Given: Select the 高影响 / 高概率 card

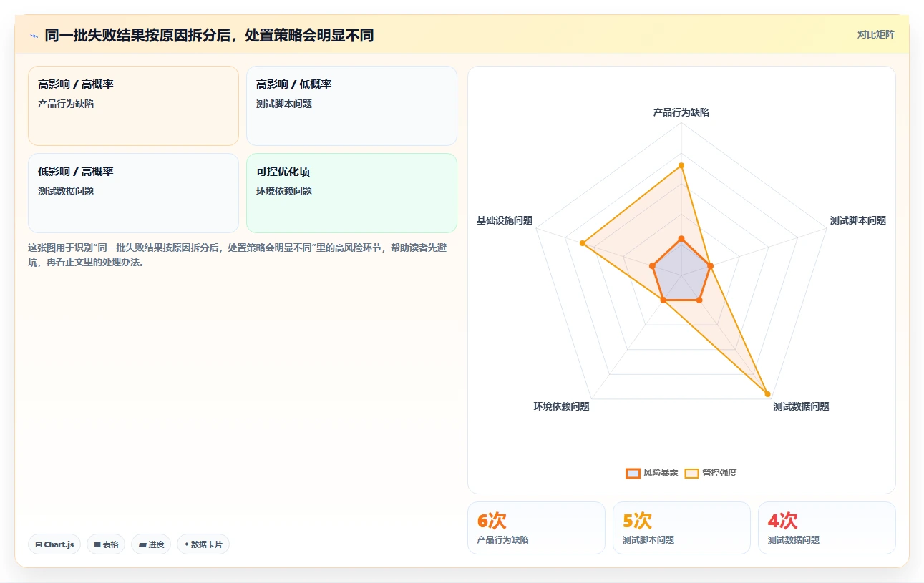Looking at the screenshot, I should point(133,106).
